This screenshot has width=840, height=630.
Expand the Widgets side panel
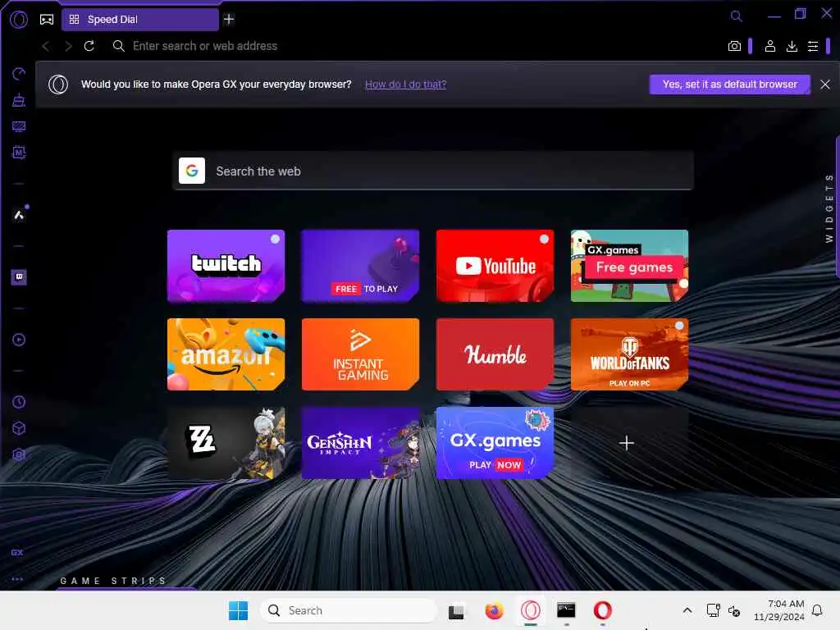coord(829,208)
